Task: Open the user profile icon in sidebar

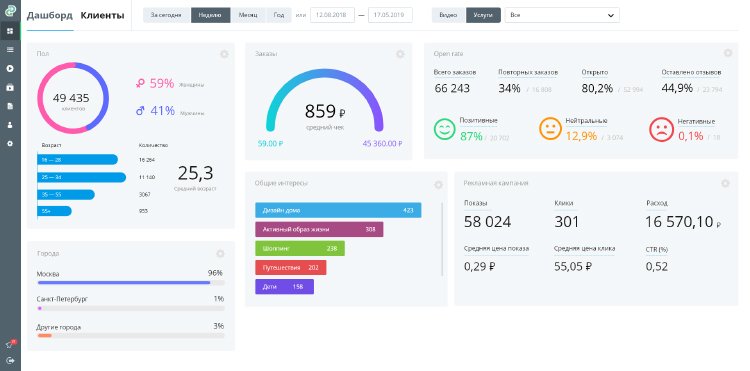Action: point(10,125)
